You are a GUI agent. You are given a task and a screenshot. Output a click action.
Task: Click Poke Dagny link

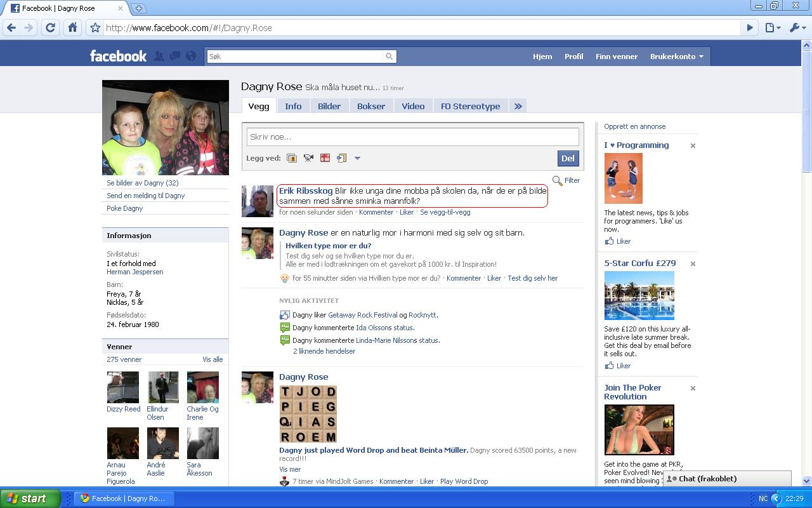(124, 208)
